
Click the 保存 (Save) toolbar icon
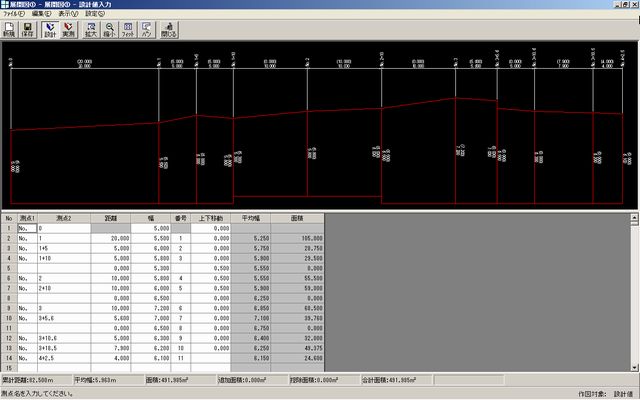point(27,30)
